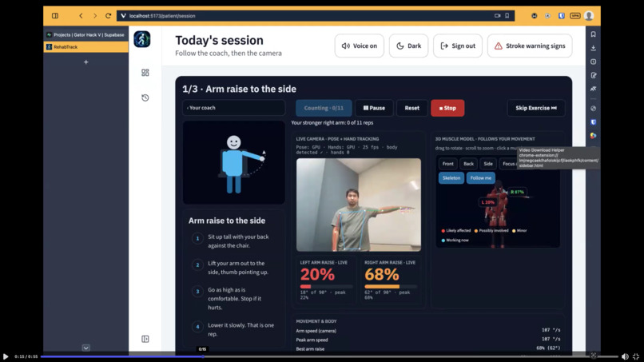Toggle the Follow me option

tap(480, 178)
